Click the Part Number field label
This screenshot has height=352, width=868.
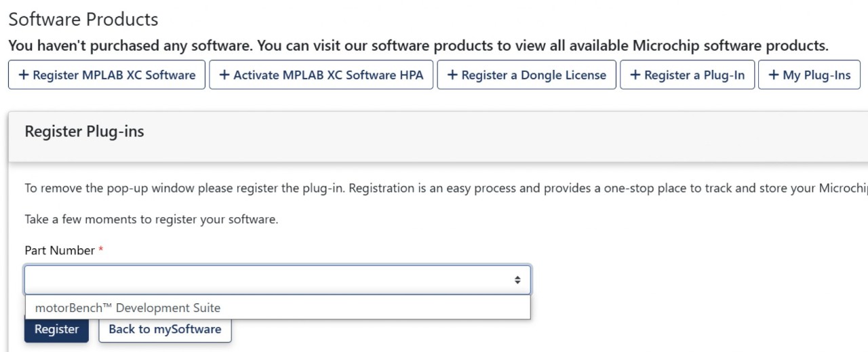[60, 251]
